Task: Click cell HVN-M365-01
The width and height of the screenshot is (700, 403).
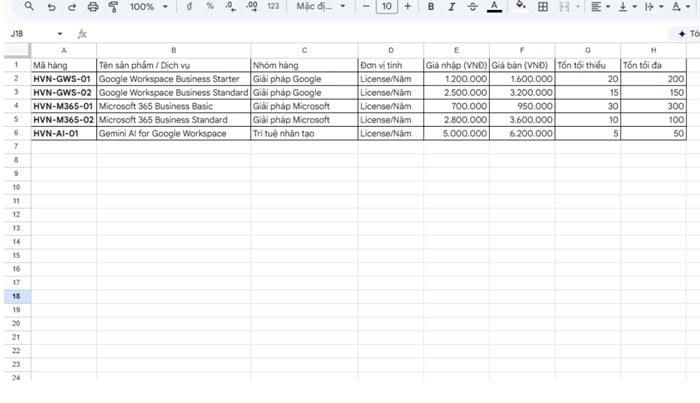Action: click(x=64, y=106)
